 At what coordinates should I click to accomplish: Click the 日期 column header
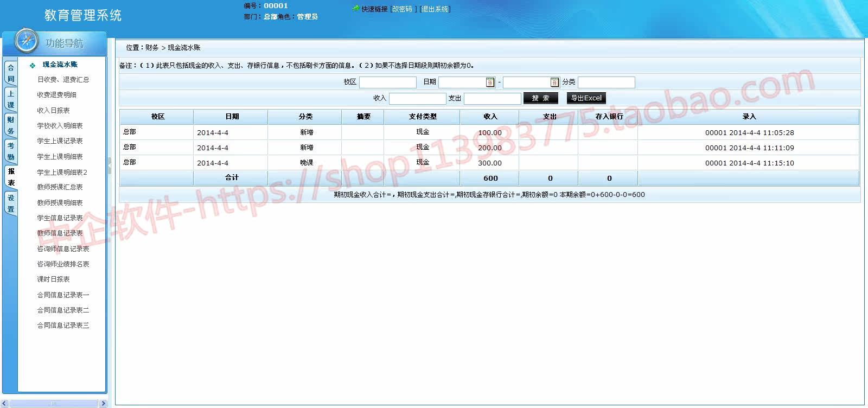point(231,117)
